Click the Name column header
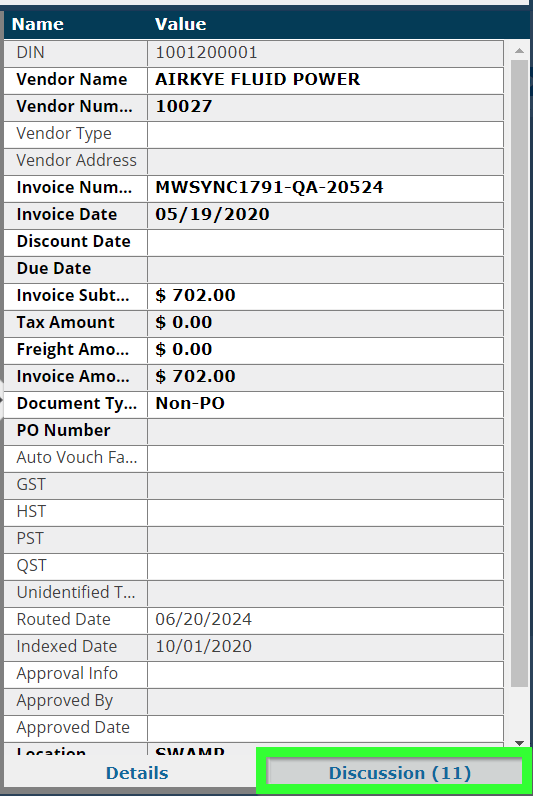Viewport: 533px width, 796px height. 38,24
